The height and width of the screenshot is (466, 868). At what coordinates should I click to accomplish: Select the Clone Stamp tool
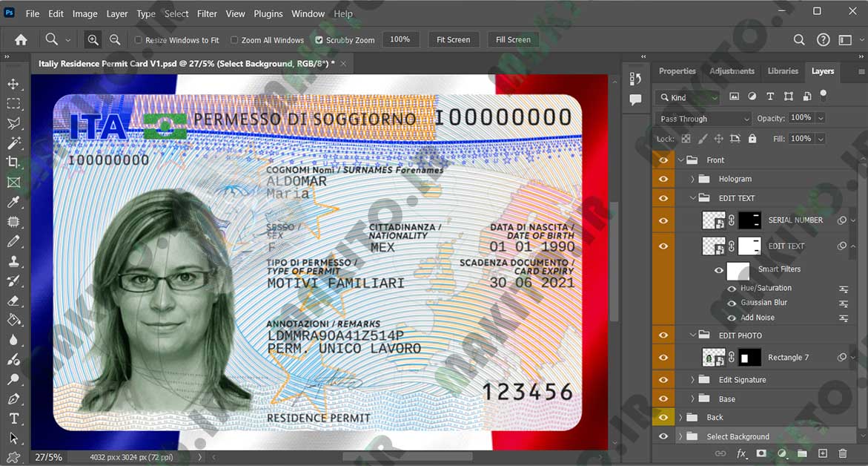13,261
